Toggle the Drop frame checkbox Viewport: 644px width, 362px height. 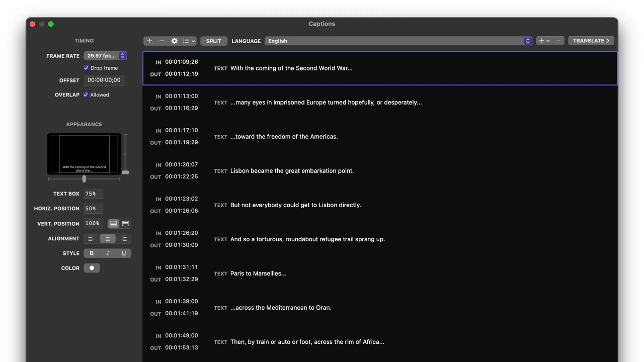(x=86, y=68)
